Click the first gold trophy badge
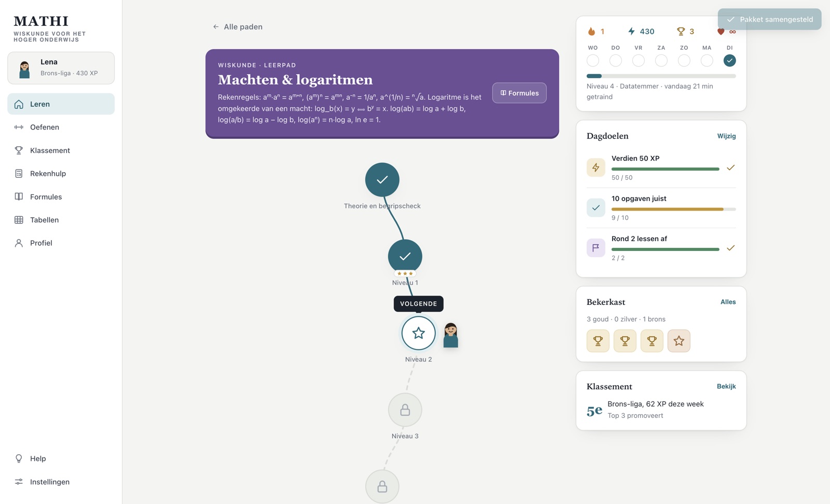Screen dimensions: 830x504 pos(598,341)
